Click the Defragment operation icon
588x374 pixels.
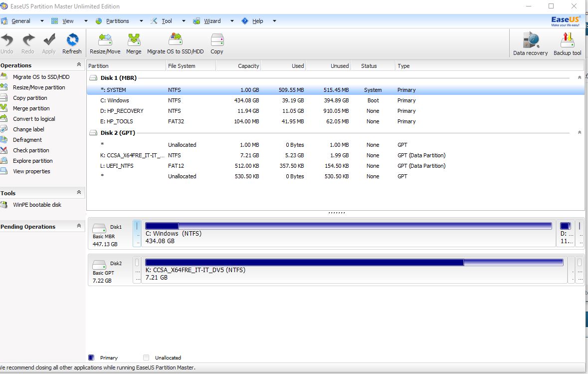[4, 140]
